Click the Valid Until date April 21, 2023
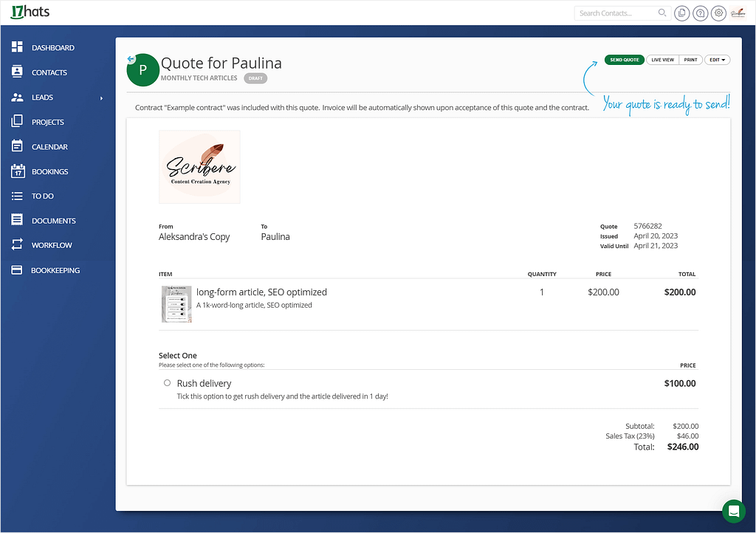756x533 pixels. tap(656, 246)
